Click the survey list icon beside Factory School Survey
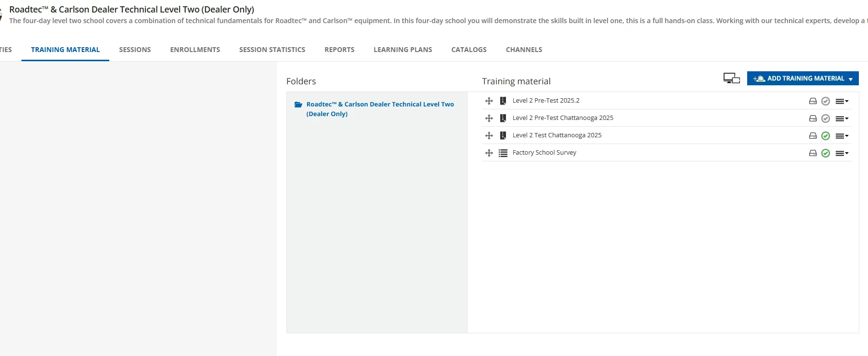The width and height of the screenshot is (868, 356). pos(503,153)
